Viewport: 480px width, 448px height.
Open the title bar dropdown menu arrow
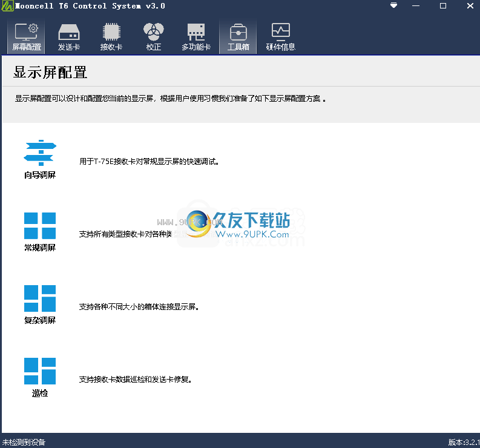pyautogui.click(x=393, y=5)
